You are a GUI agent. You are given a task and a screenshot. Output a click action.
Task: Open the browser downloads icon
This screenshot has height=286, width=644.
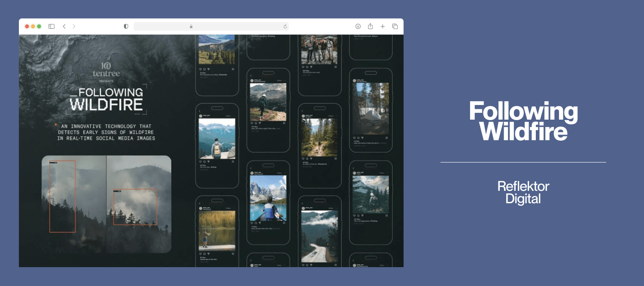(x=358, y=27)
